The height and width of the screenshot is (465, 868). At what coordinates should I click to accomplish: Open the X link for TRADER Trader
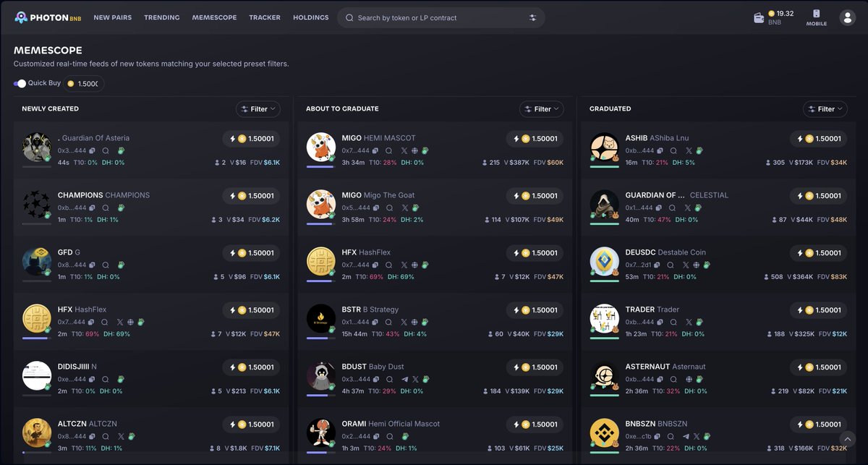688,323
